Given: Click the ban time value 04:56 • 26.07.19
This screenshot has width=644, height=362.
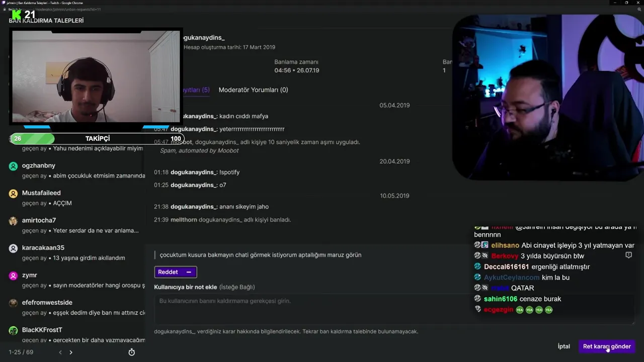Looking at the screenshot, I should [x=296, y=70].
